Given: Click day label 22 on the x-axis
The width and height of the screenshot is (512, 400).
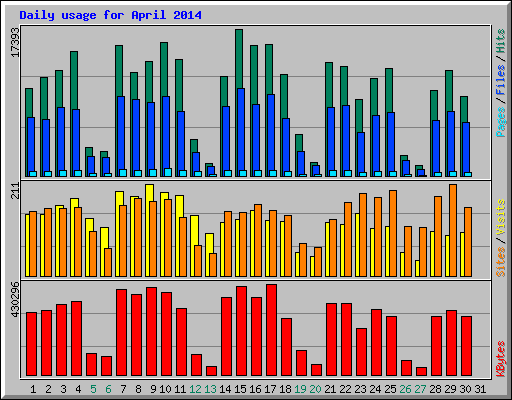Looking at the screenshot, I should (x=345, y=389).
